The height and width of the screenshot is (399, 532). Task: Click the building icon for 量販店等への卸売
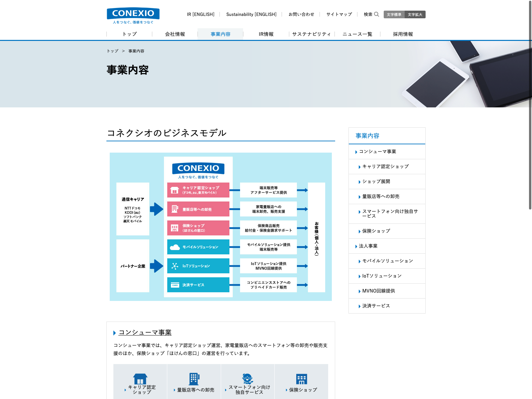pos(194,379)
